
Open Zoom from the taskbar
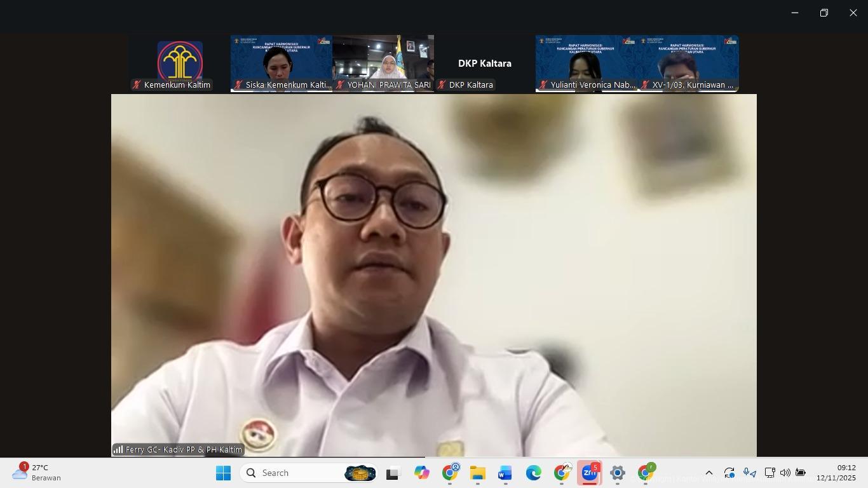click(x=589, y=473)
